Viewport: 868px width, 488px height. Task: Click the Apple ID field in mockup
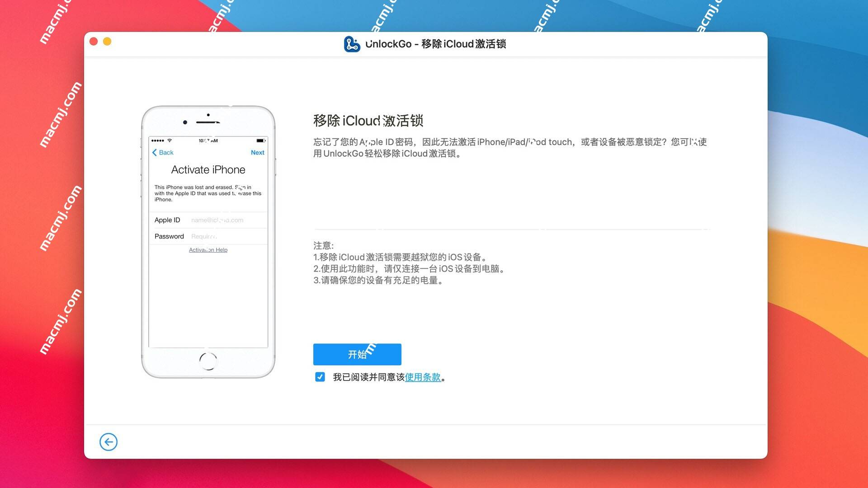(x=208, y=220)
